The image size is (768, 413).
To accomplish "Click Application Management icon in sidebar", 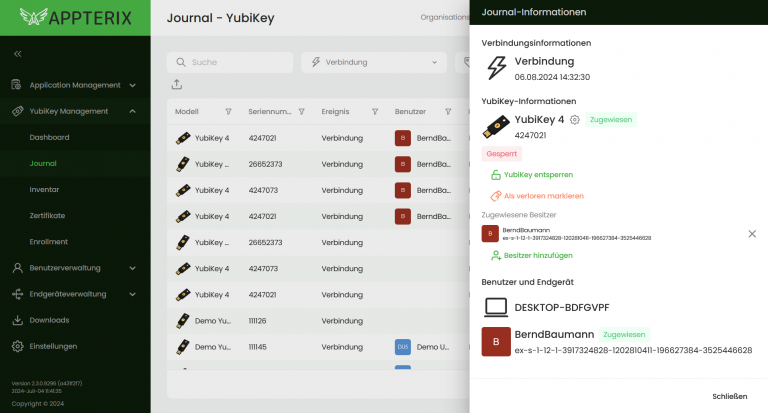I will [17, 85].
